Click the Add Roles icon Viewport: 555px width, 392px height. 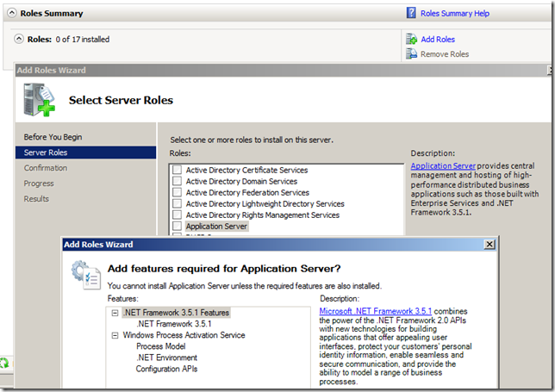[411, 39]
